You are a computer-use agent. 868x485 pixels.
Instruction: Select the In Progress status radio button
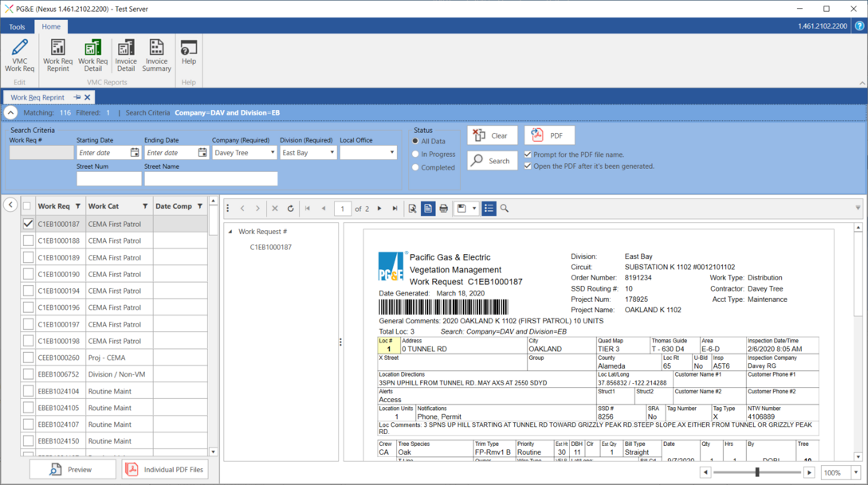pyautogui.click(x=415, y=154)
